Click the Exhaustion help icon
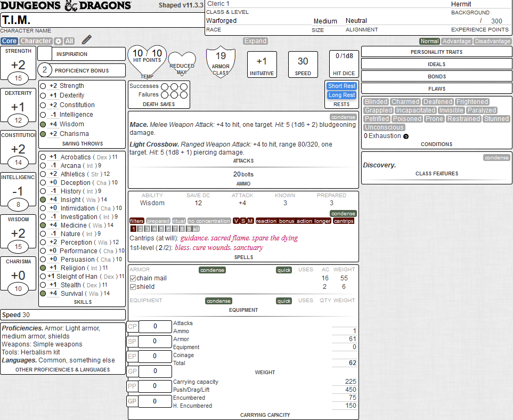The height and width of the screenshot is (420, 513). [x=406, y=136]
